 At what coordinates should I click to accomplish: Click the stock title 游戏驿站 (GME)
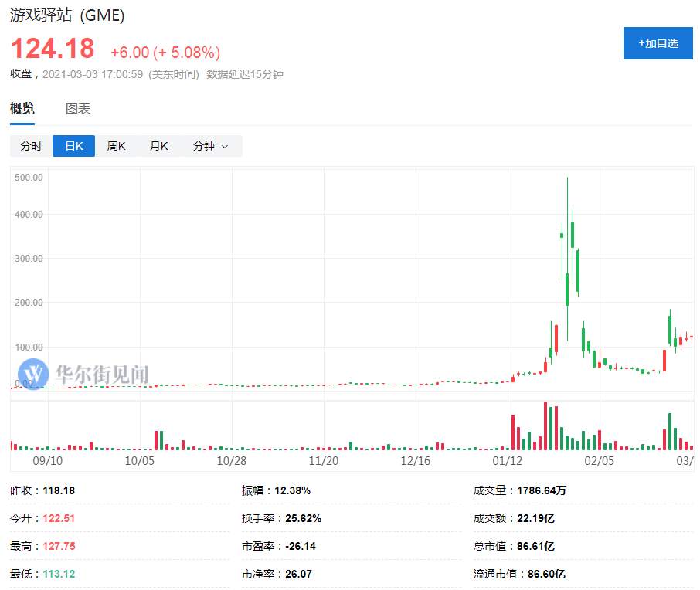point(67,15)
